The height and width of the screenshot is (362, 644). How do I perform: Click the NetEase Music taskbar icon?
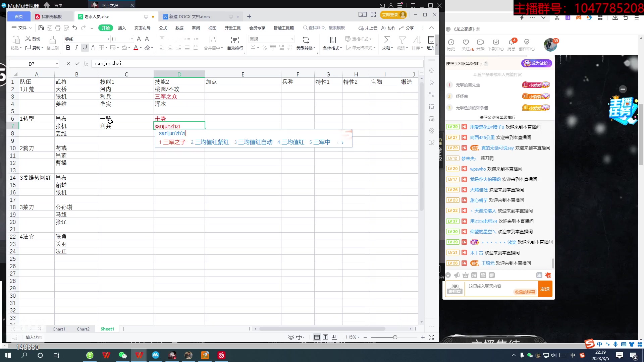point(221,355)
